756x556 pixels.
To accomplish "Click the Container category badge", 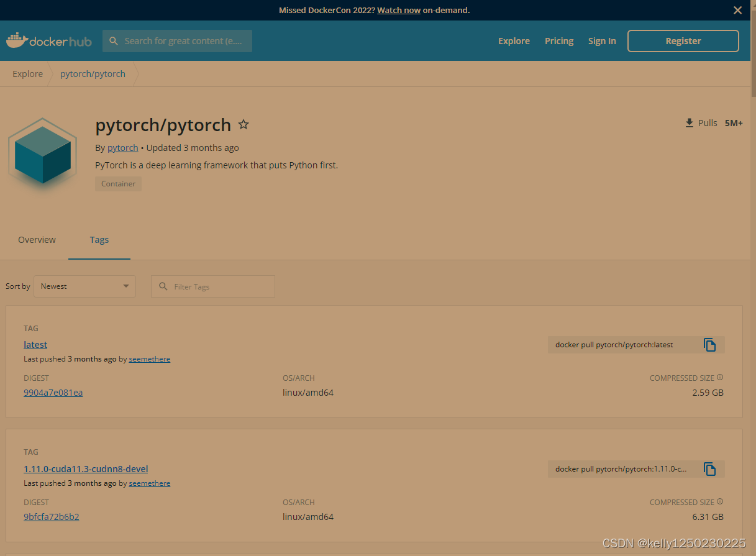I will pos(118,184).
